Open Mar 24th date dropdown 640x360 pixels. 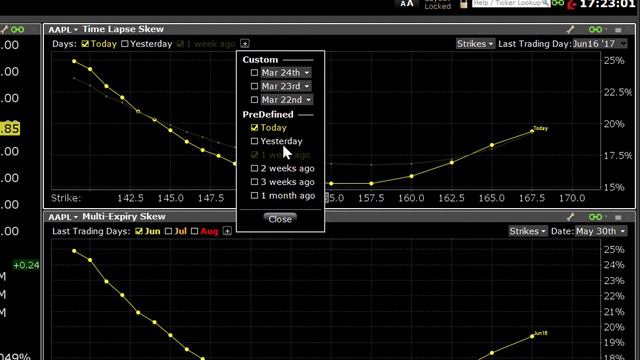pyautogui.click(x=286, y=73)
